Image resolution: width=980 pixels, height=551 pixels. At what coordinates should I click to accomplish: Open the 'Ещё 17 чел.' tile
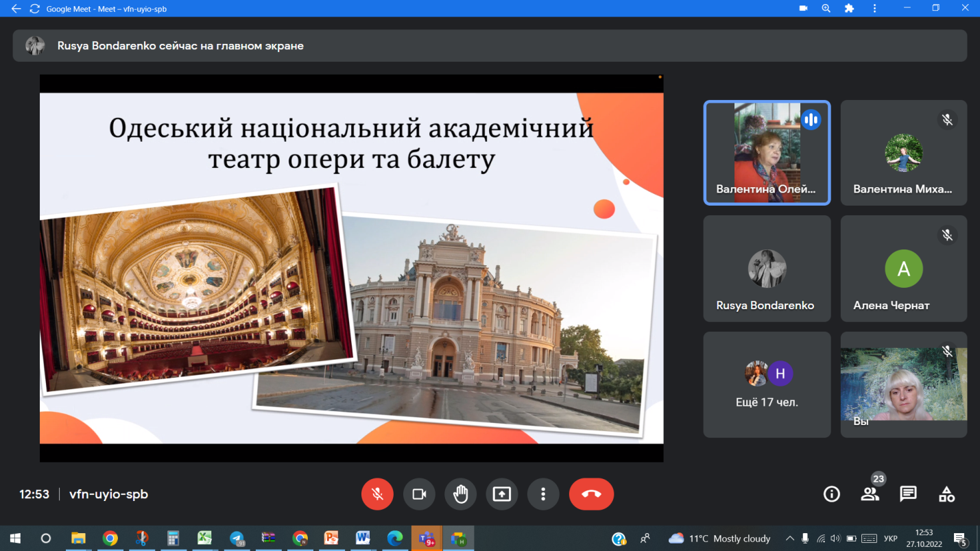[x=767, y=384]
